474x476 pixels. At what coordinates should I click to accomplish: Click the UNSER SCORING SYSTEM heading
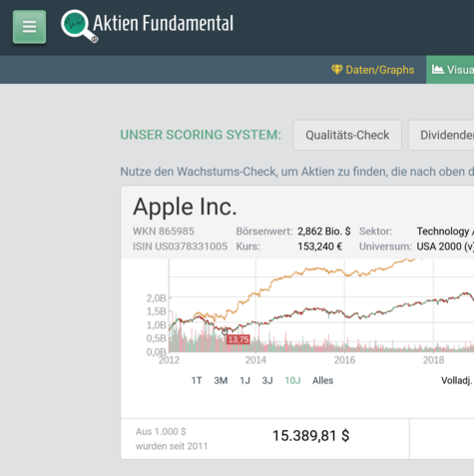pyautogui.click(x=201, y=135)
